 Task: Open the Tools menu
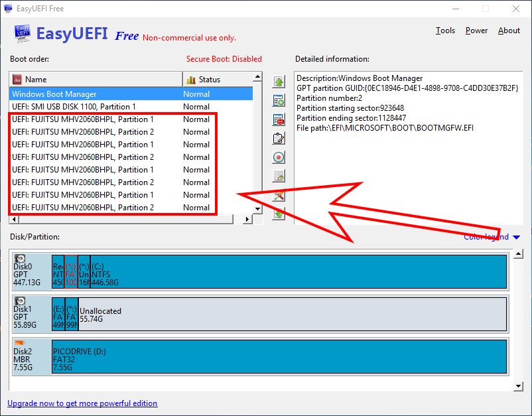click(x=445, y=31)
